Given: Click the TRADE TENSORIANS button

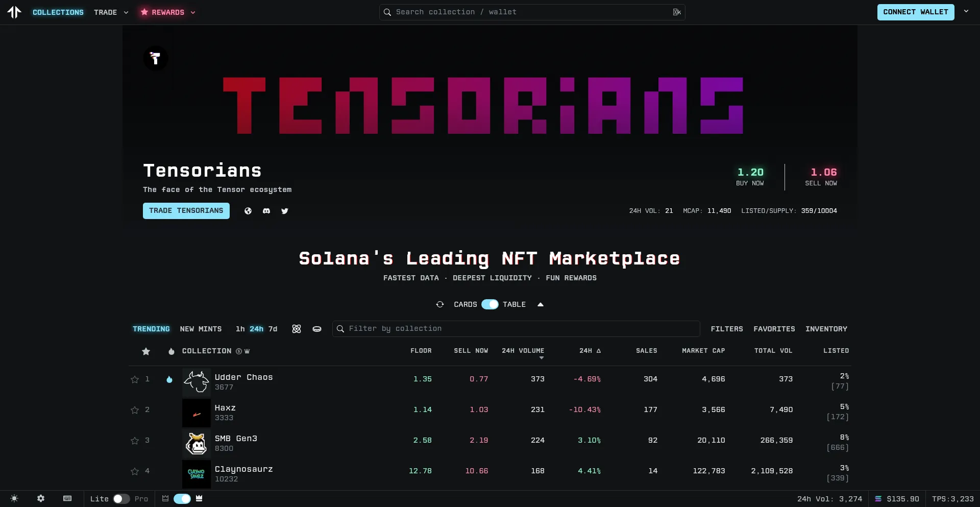Looking at the screenshot, I should pyautogui.click(x=186, y=211).
